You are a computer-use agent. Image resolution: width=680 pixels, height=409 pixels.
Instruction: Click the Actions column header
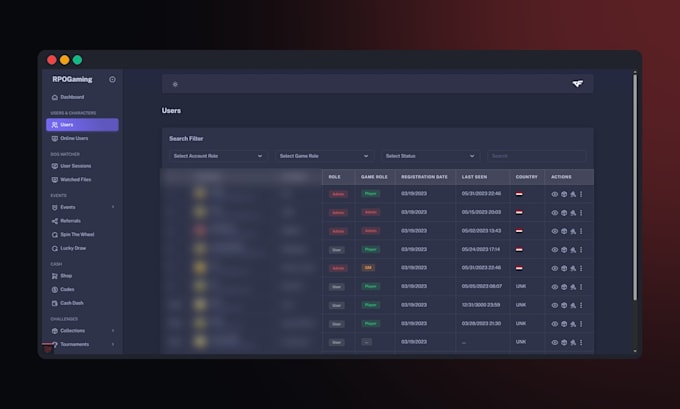561,177
